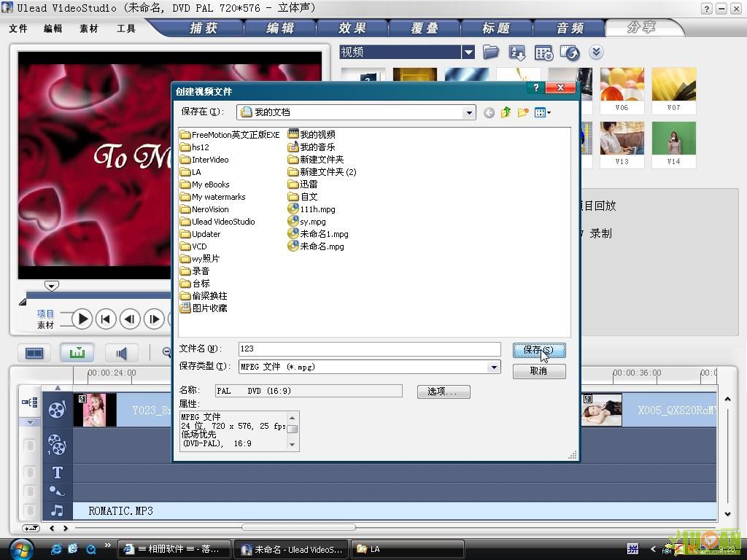Click the sort library icon
747x560 pixels.
pyautogui.click(x=517, y=52)
